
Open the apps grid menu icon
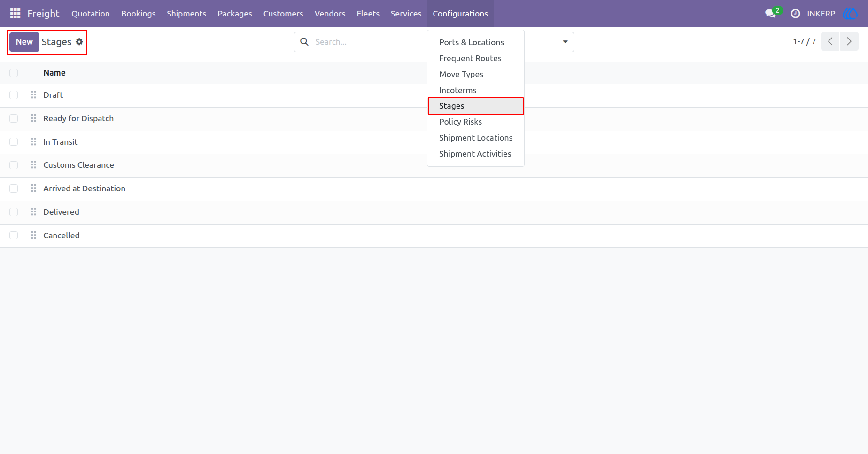pos(15,14)
